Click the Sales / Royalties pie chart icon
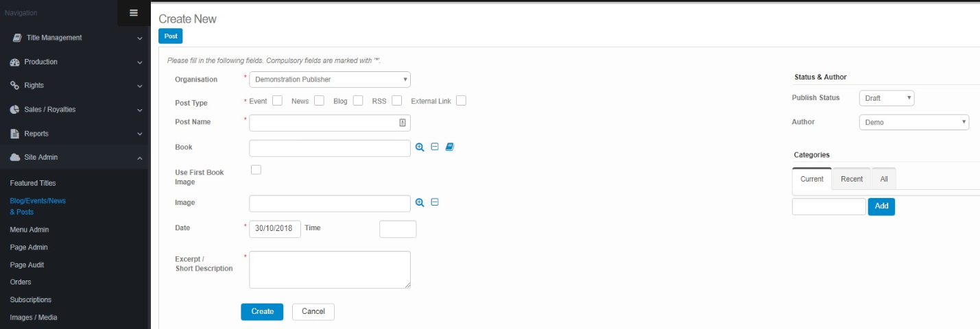Image resolution: width=980 pixels, height=329 pixels. pos(15,110)
